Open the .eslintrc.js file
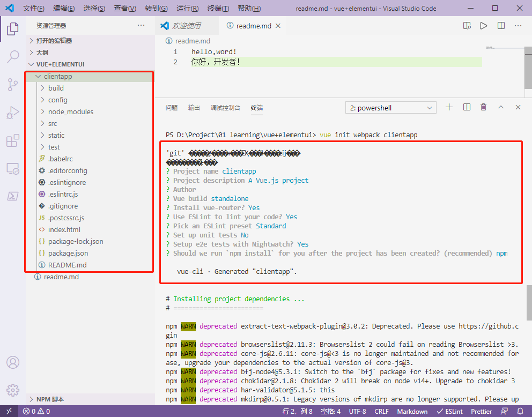 point(91,194)
